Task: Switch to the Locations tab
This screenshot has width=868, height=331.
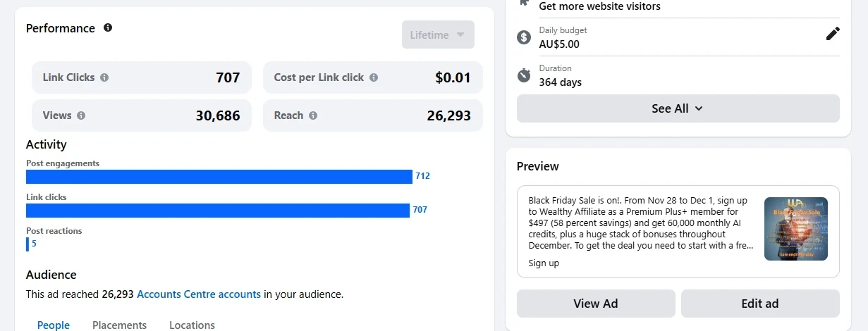Action: [x=192, y=325]
